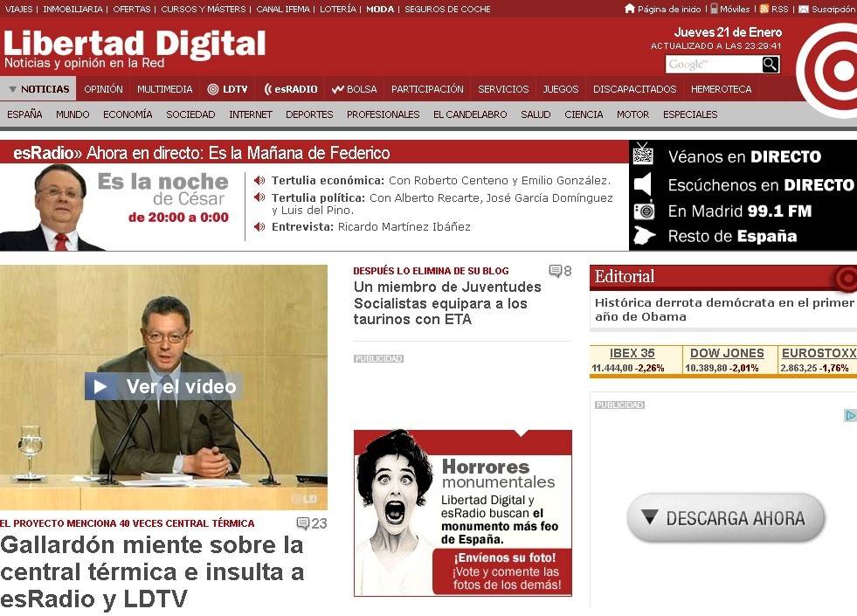Select the HEMEROTECA menu item

(x=721, y=89)
